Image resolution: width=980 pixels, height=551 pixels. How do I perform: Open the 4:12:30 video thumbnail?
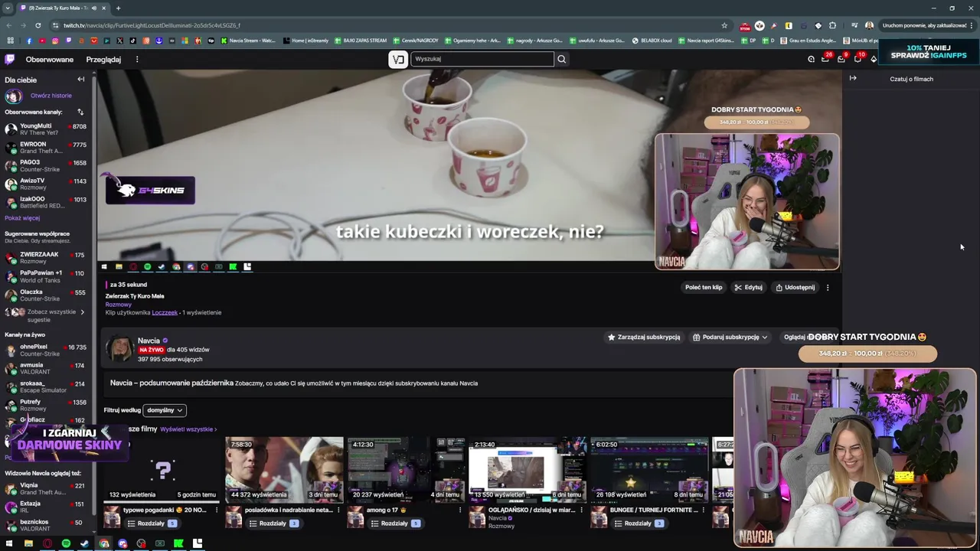pos(406,469)
